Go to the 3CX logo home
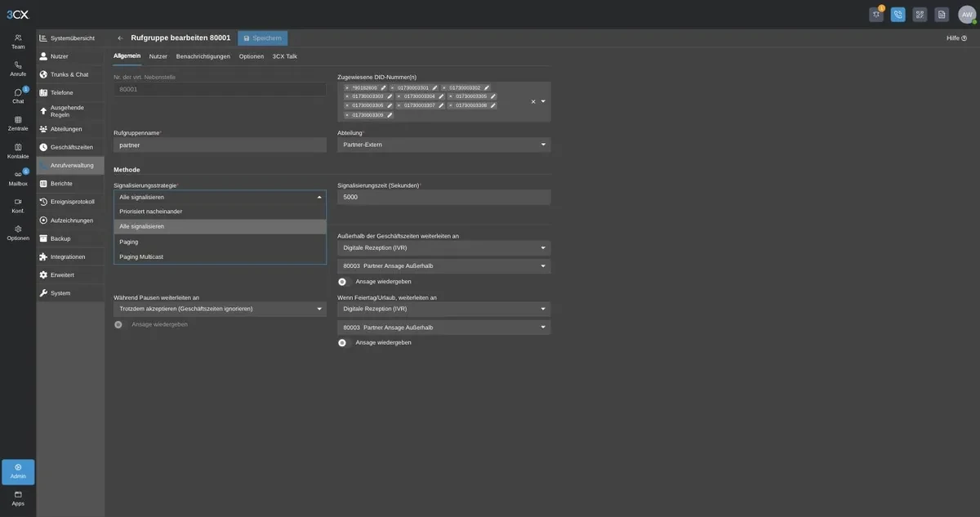This screenshot has height=517, width=980. click(17, 14)
